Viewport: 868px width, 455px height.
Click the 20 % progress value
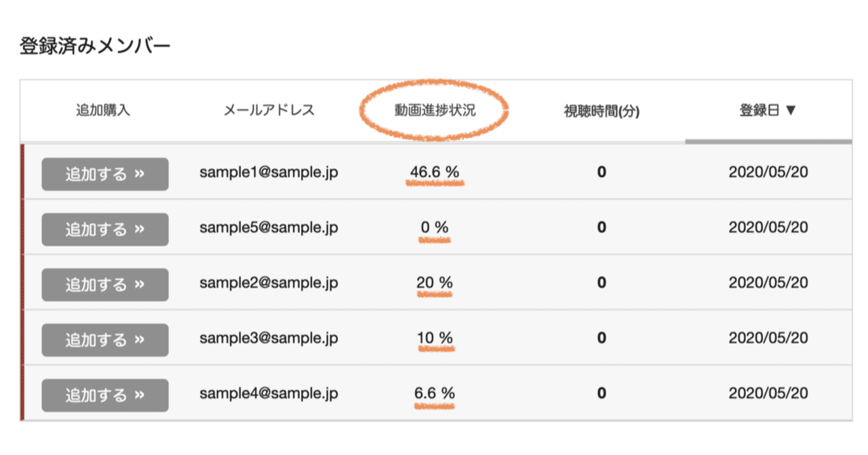435,283
